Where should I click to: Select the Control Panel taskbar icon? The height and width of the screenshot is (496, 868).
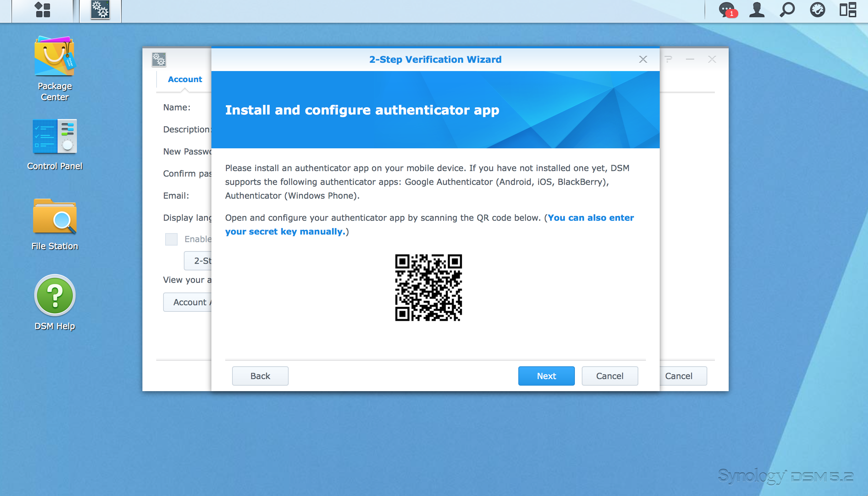pyautogui.click(x=100, y=10)
